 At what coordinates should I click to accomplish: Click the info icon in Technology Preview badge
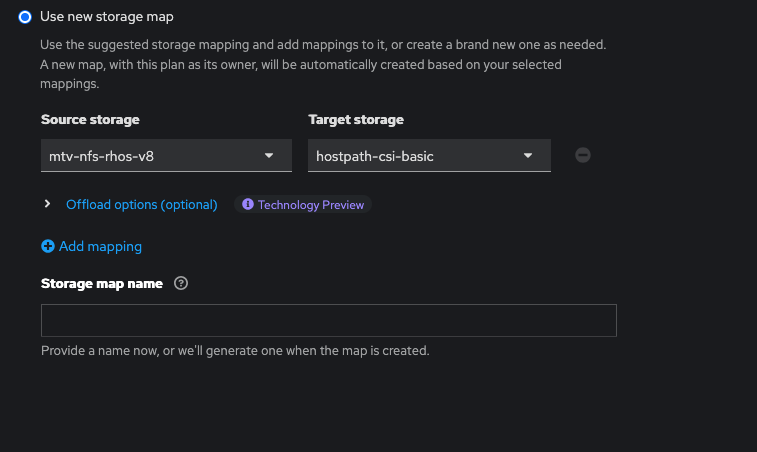coord(248,204)
